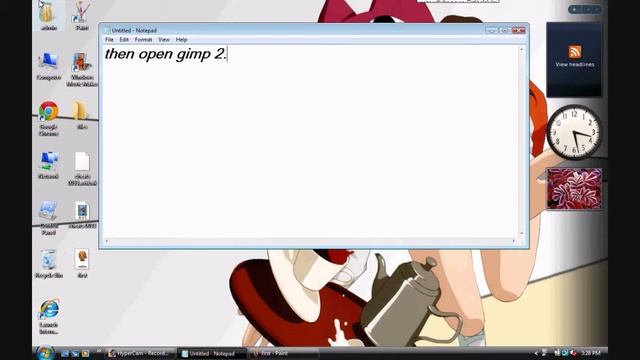
Task: Click the third Quick Launch icon on taskbar
Action: [85, 353]
